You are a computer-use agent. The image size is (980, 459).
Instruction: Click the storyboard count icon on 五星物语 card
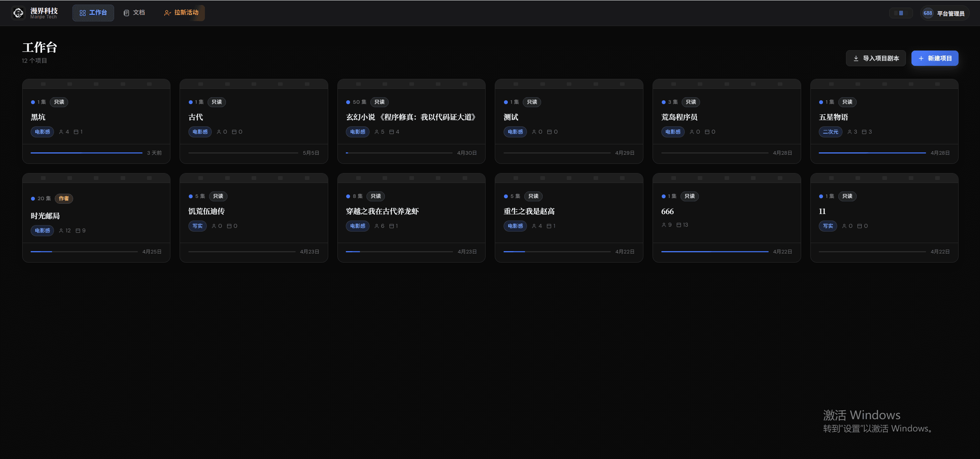(864, 132)
